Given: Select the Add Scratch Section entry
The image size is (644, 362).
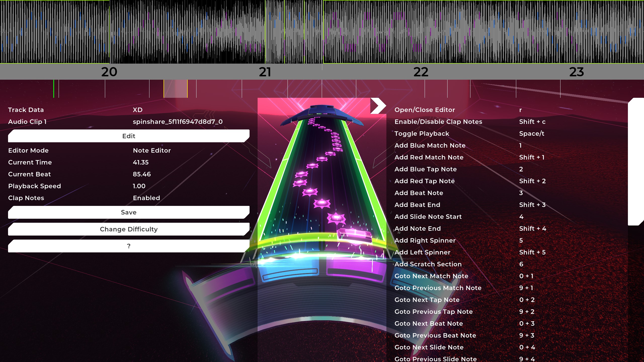Looking at the screenshot, I should [428, 264].
